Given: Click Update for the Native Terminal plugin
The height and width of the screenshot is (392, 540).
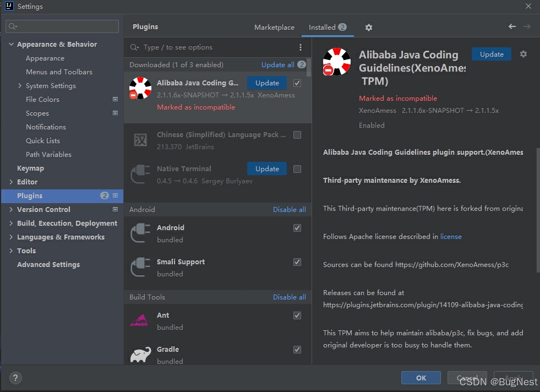Looking at the screenshot, I should (267, 169).
